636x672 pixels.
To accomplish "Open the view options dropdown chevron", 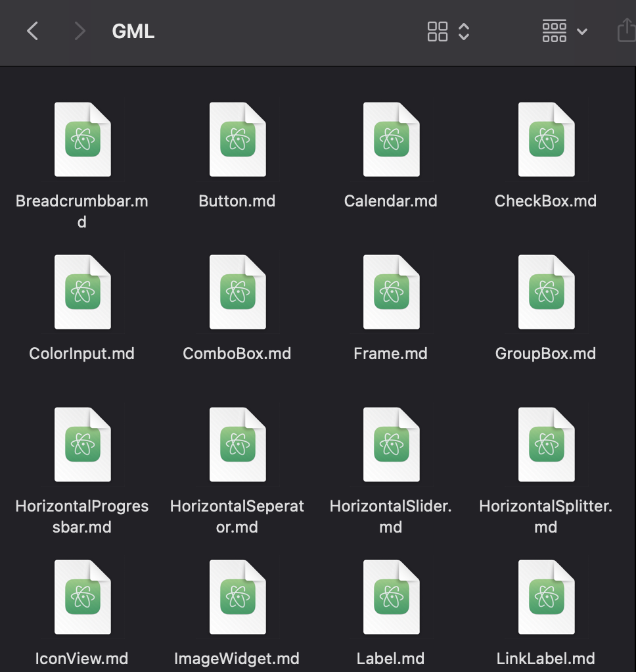I will (582, 32).
